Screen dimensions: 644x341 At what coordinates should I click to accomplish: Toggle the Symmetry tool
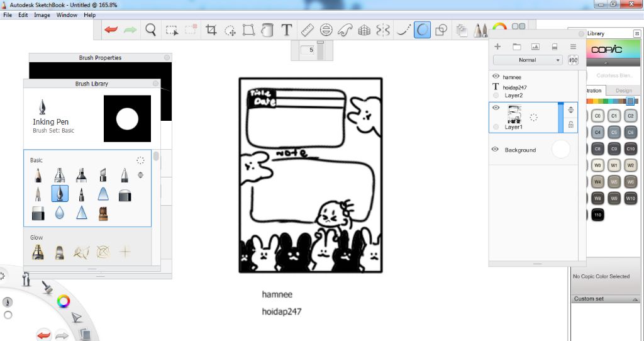(x=383, y=30)
